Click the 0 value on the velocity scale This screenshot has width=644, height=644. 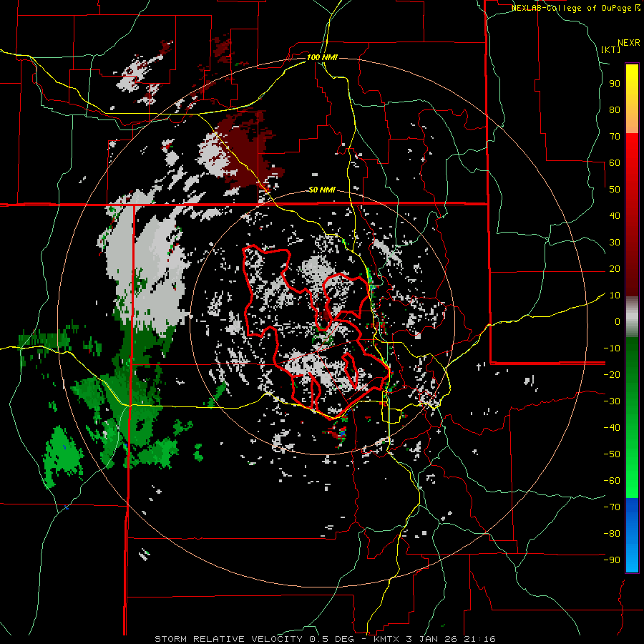pyautogui.click(x=617, y=321)
